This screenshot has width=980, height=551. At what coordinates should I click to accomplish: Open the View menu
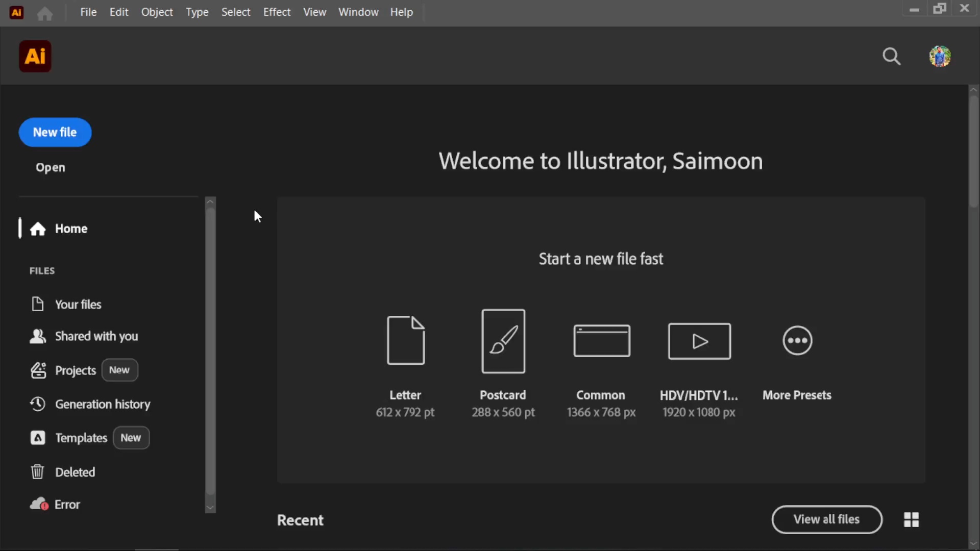click(x=315, y=12)
